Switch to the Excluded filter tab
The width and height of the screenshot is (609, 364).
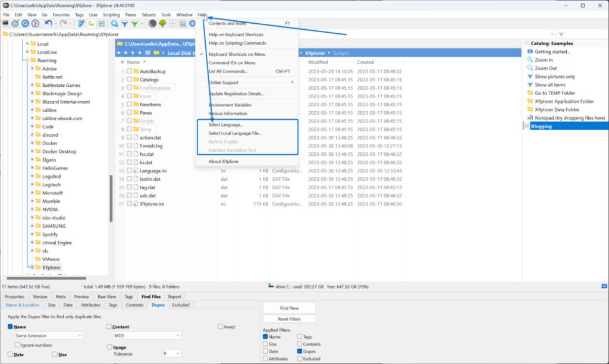(x=180, y=305)
